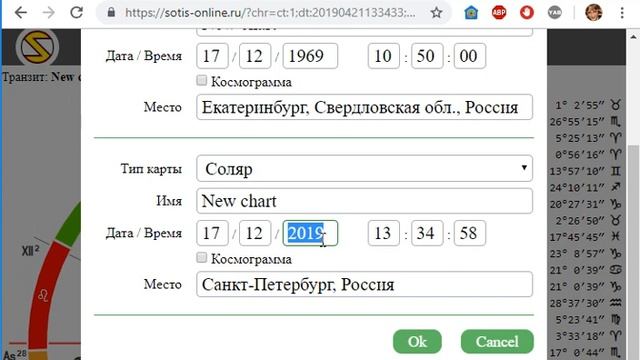Click the highlighted year 2019 field

coord(310,233)
